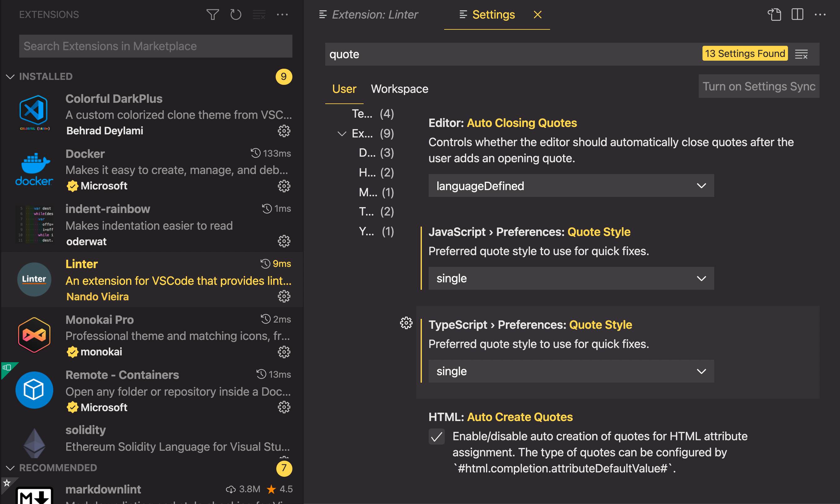Switch to Extension: Linter tab
The height and width of the screenshot is (504, 840).
click(x=368, y=14)
